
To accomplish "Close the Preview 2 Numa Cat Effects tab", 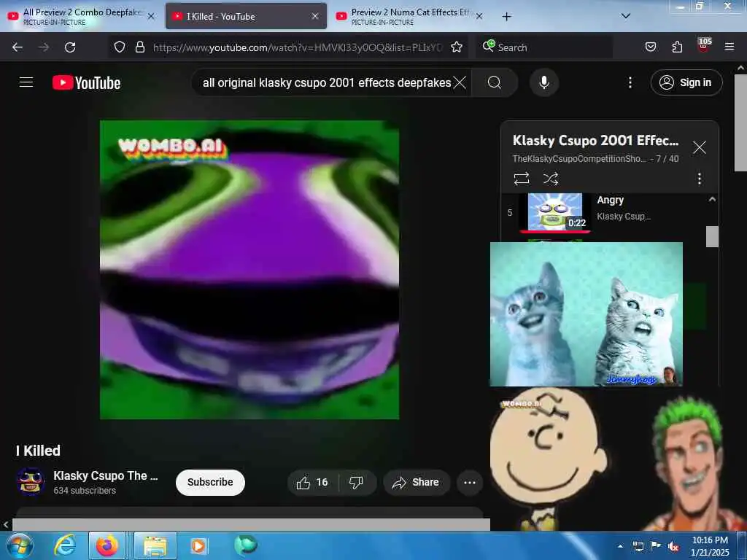I will pos(479,16).
